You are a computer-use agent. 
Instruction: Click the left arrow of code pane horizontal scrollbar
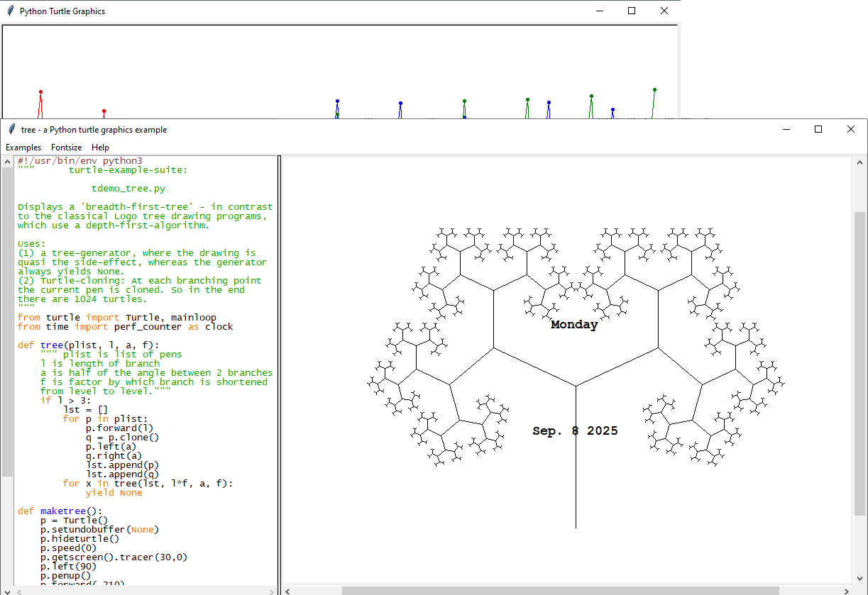coord(18,591)
